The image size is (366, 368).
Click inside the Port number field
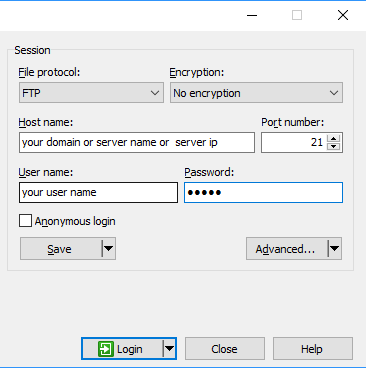pyautogui.click(x=293, y=143)
